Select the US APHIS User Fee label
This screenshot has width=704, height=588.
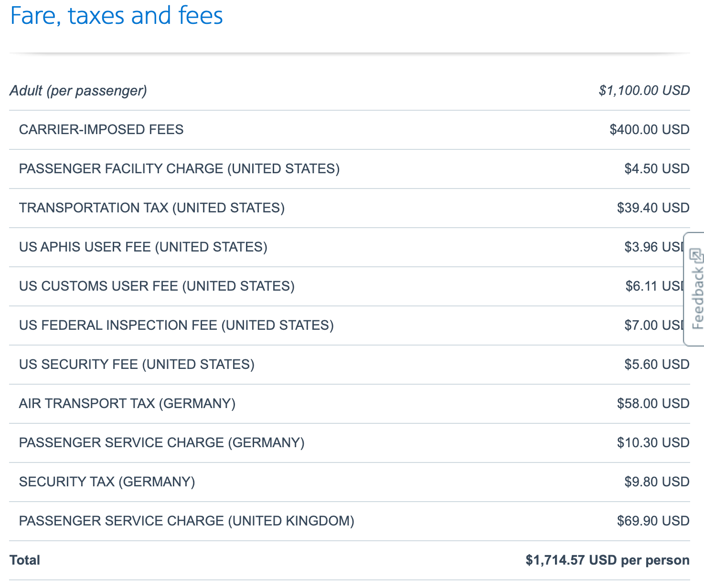coord(143,247)
